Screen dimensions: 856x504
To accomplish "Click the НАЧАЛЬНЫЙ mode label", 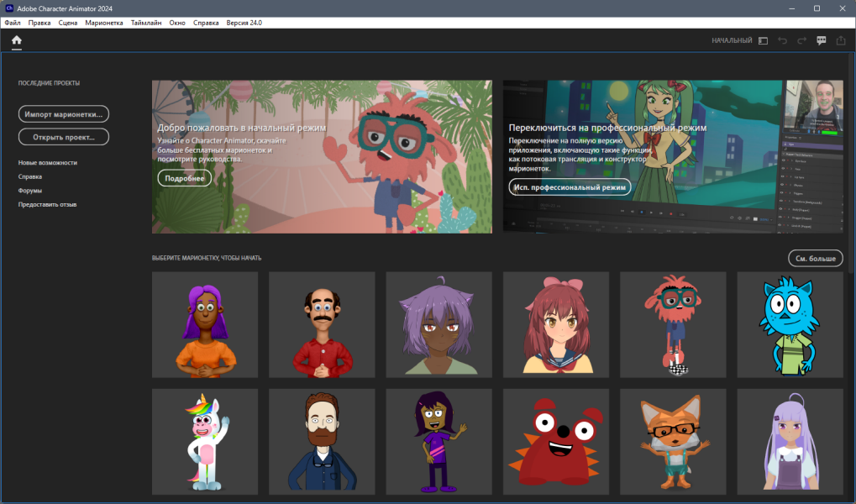I will [732, 40].
